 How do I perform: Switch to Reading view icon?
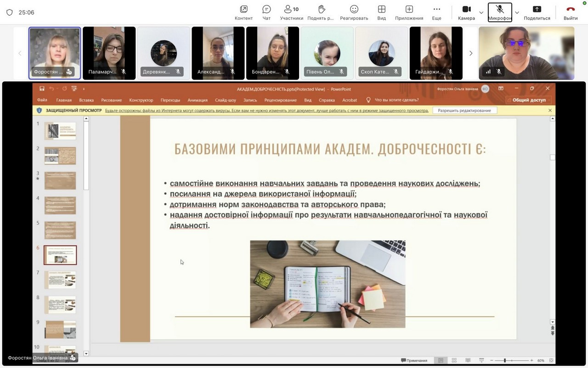tap(468, 360)
